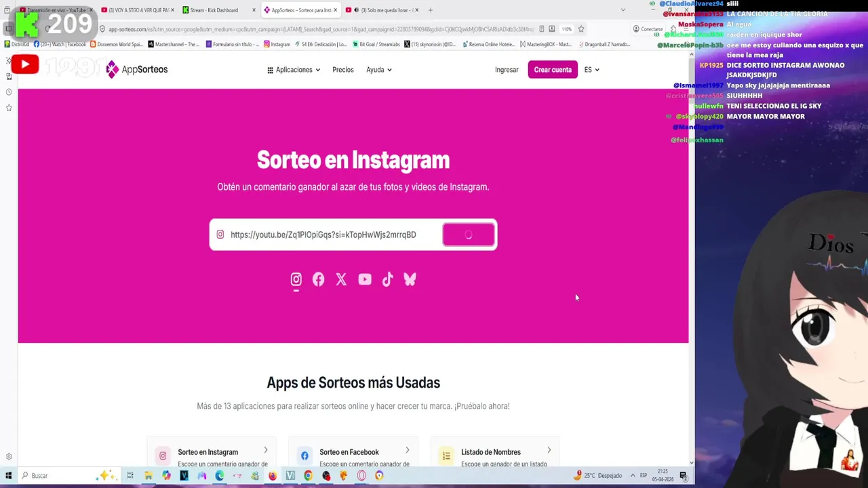Screen dimensions: 868x488
Task: Open the Windows Start menu
Action: 9,476
